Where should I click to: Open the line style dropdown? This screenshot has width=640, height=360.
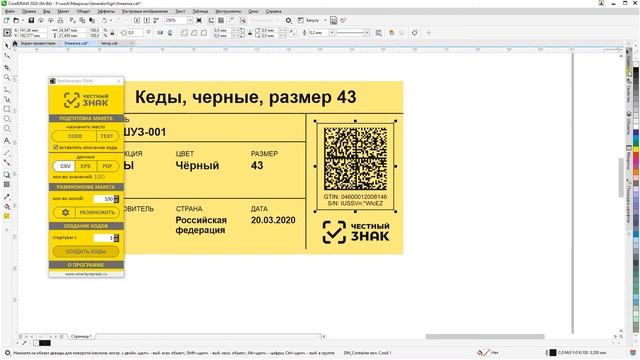click(x=366, y=33)
